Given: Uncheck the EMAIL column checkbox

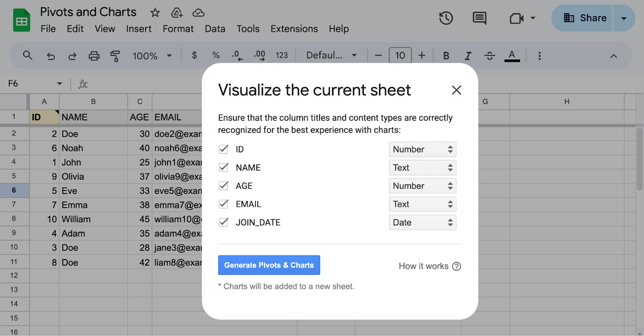Looking at the screenshot, I should click(x=223, y=204).
